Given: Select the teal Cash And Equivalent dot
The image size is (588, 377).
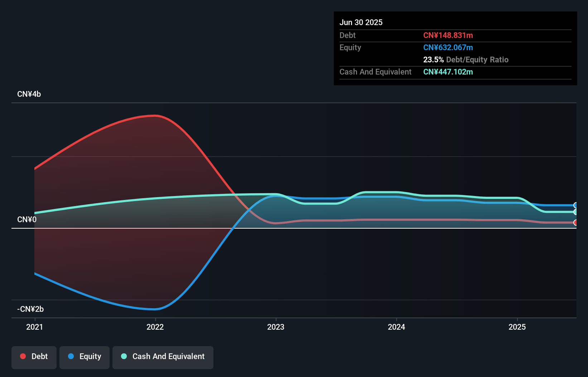Looking at the screenshot, I should click(123, 356).
